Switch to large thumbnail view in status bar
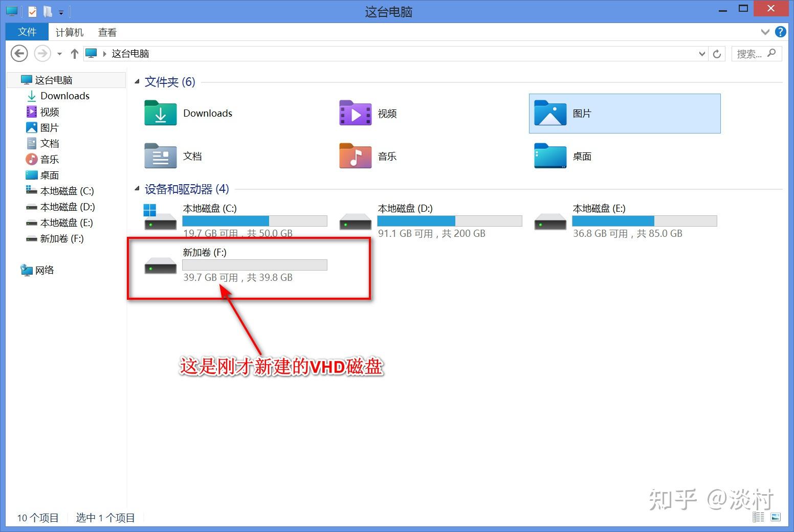The height and width of the screenshot is (532, 794). 777,517
